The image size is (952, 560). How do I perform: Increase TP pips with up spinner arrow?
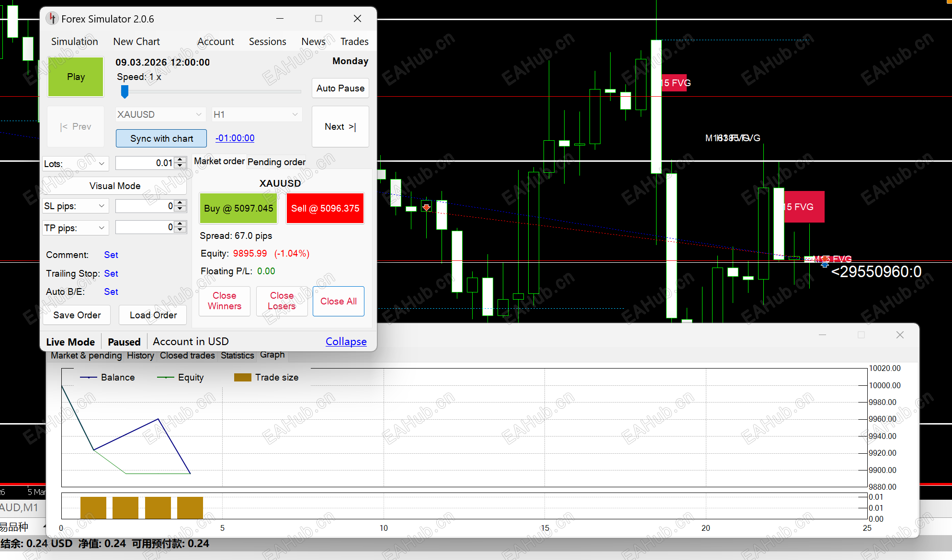tap(181, 224)
